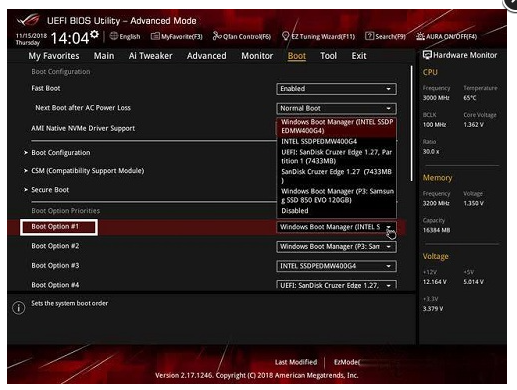Switch to the Ai Tweaker tab
The width and height of the screenshot is (517, 390).
[x=150, y=56]
